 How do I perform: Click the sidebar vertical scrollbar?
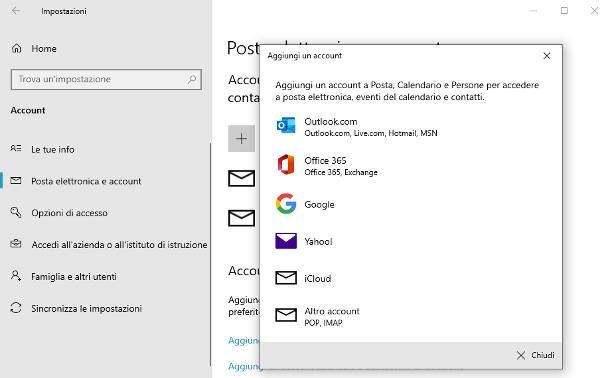[210, 255]
